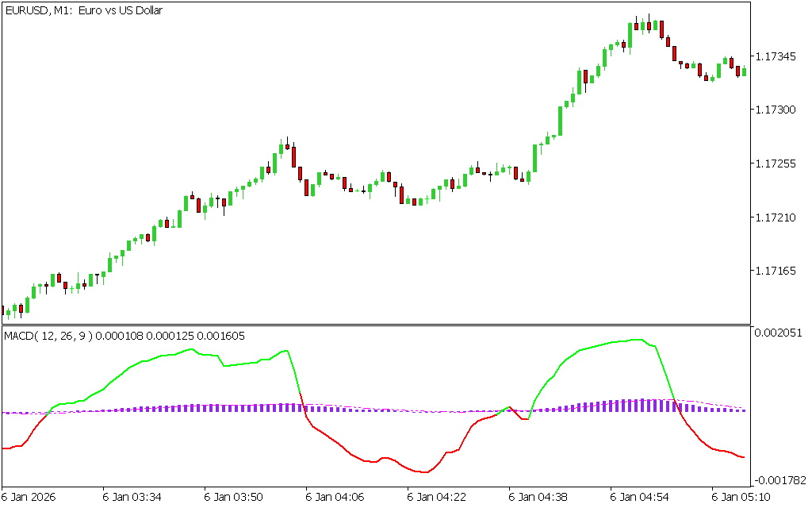Click the 1.17210 price axis label
Screen dimensions: 812x508
[x=777, y=217]
